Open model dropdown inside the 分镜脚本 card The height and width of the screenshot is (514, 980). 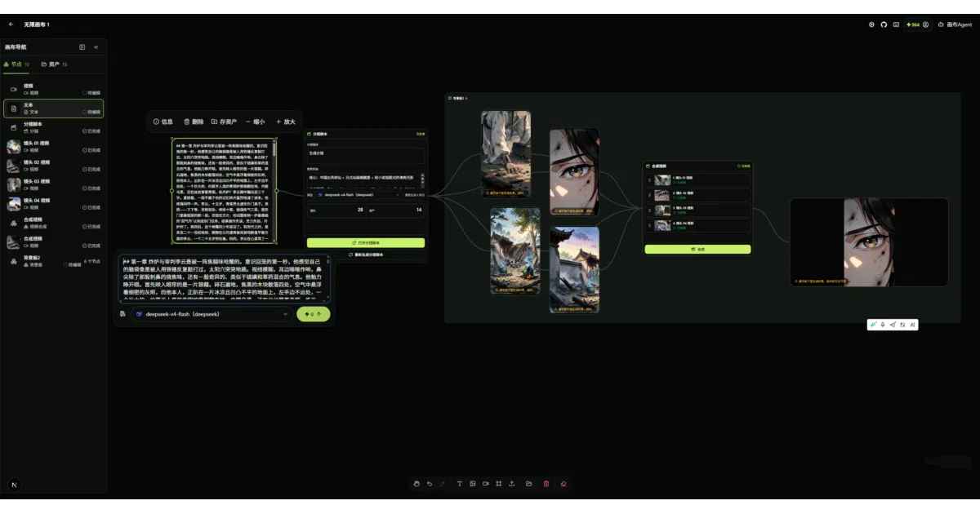point(359,195)
